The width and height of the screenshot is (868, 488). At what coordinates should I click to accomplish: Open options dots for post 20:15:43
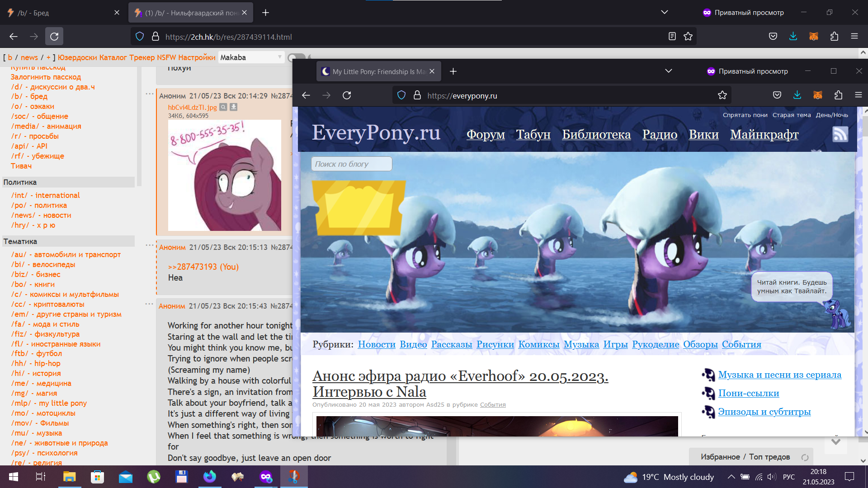[x=150, y=304]
